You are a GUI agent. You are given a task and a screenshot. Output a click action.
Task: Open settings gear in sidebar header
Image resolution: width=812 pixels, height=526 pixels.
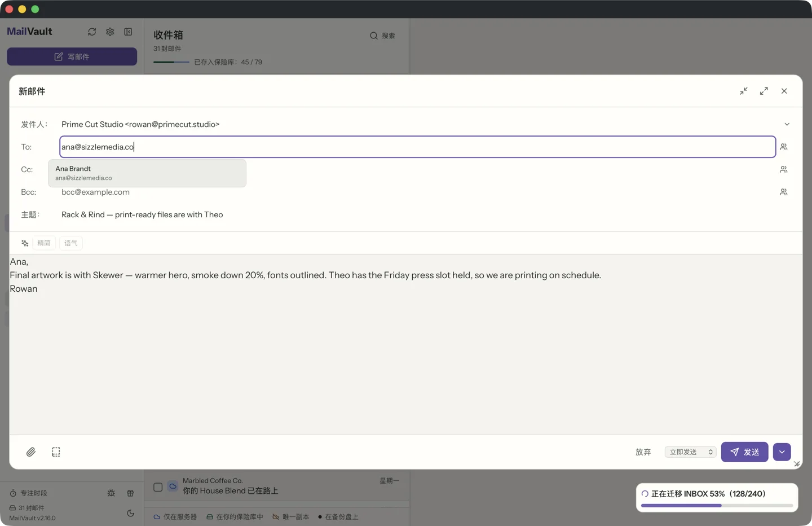point(110,32)
